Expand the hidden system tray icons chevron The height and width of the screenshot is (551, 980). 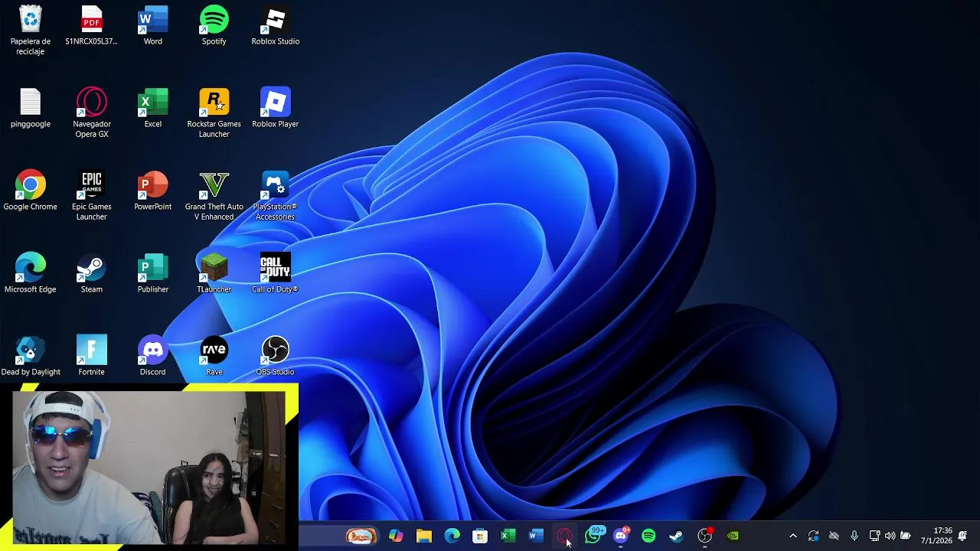(792, 536)
